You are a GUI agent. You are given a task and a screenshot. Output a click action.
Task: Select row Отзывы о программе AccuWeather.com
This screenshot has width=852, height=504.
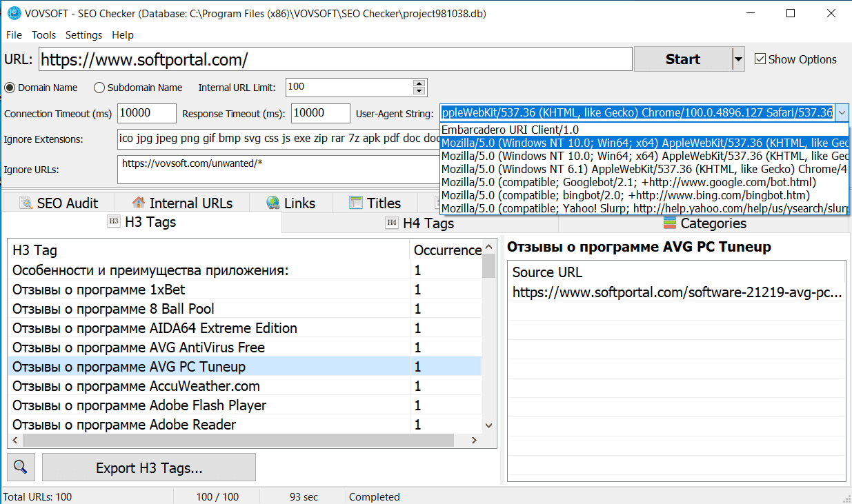click(x=245, y=386)
